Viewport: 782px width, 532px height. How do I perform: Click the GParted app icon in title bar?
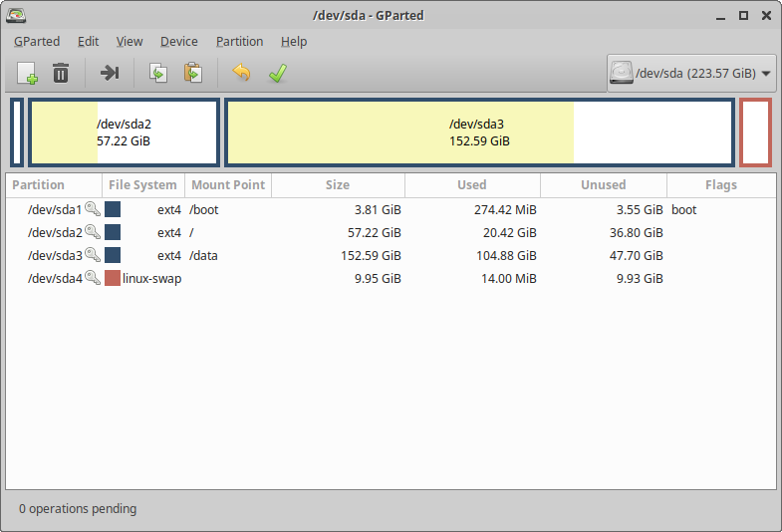click(x=16, y=16)
